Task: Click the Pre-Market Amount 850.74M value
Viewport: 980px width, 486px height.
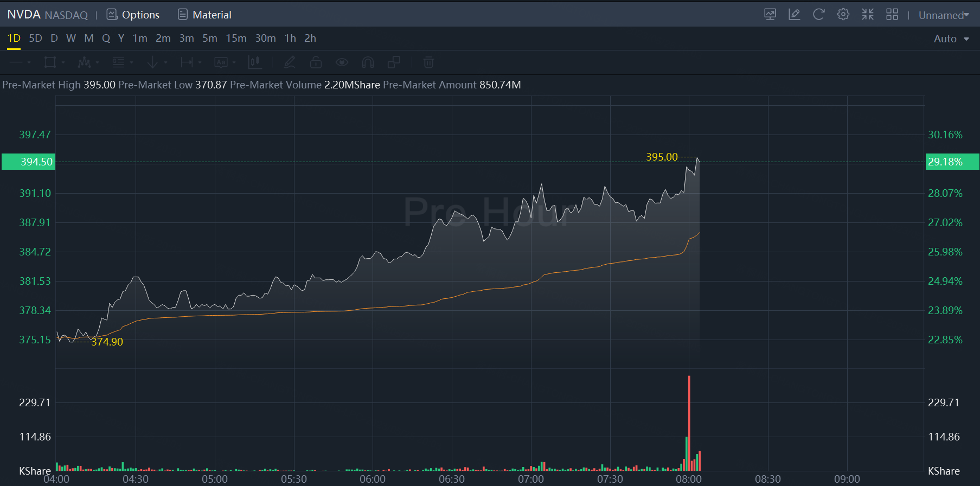Action: pyautogui.click(x=500, y=85)
